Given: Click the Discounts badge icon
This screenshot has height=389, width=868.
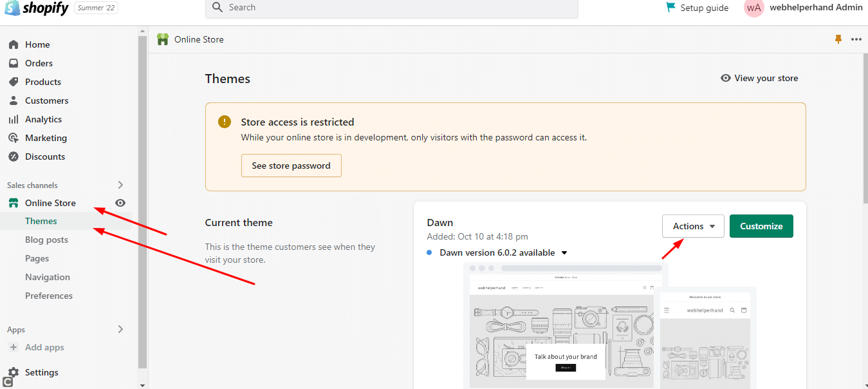Looking at the screenshot, I should point(13,157).
